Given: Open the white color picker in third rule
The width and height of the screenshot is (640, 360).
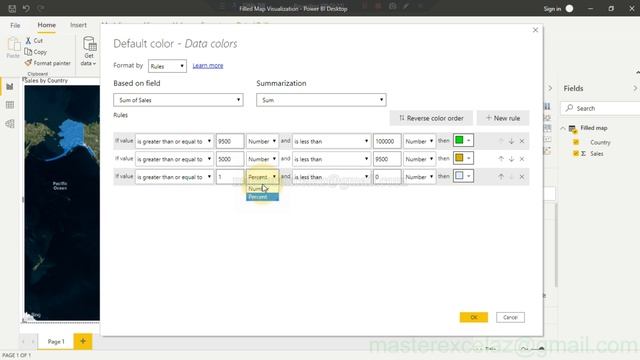Looking at the screenshot, I should pyautogui.click(x=463, y=176).
